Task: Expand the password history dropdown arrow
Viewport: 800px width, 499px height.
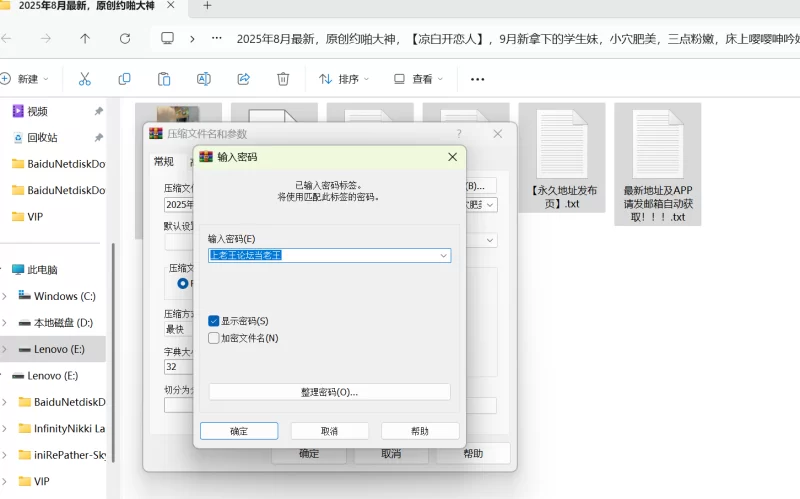Action: pyautogui.click(x=443, y=256)
